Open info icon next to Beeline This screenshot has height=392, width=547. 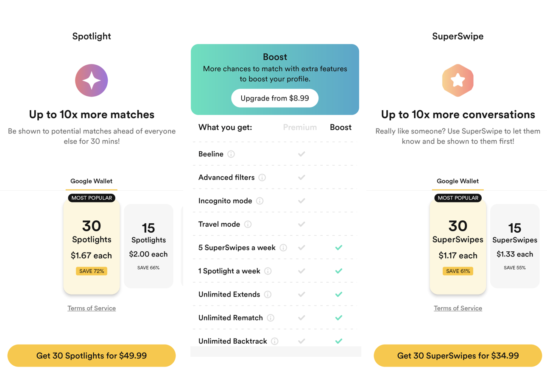point(231,154)
